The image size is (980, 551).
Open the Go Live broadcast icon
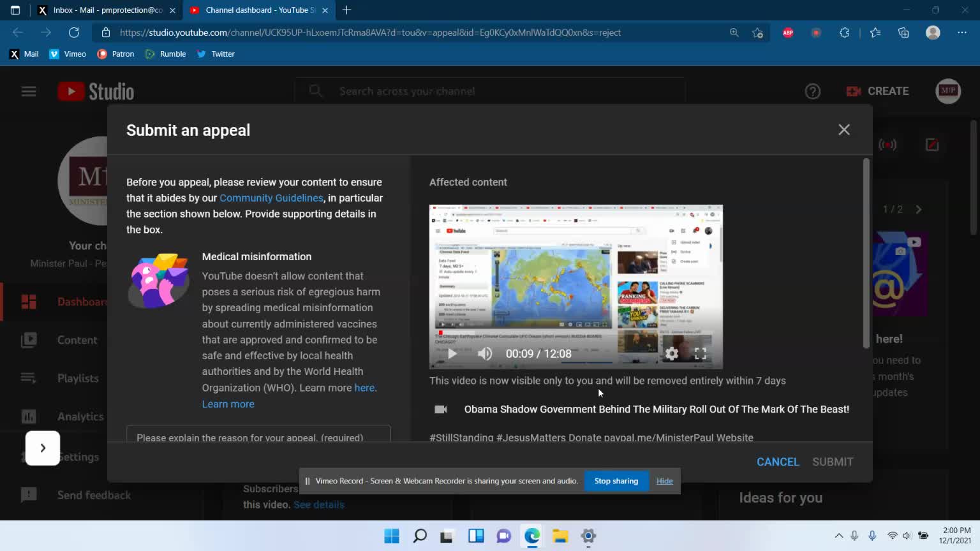point(887,145)
